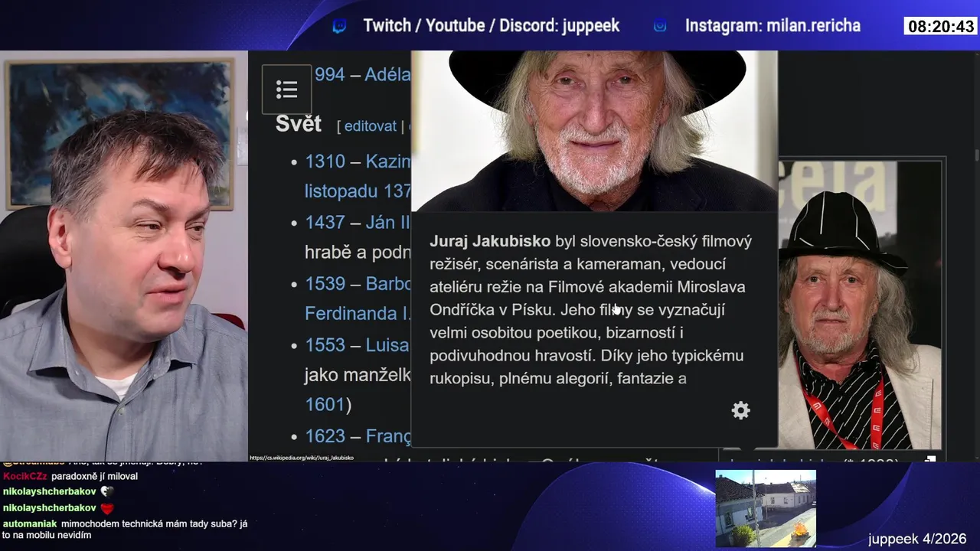Click the street camera thumbnail
Screen dimensions: 980x551
(766, 508)
